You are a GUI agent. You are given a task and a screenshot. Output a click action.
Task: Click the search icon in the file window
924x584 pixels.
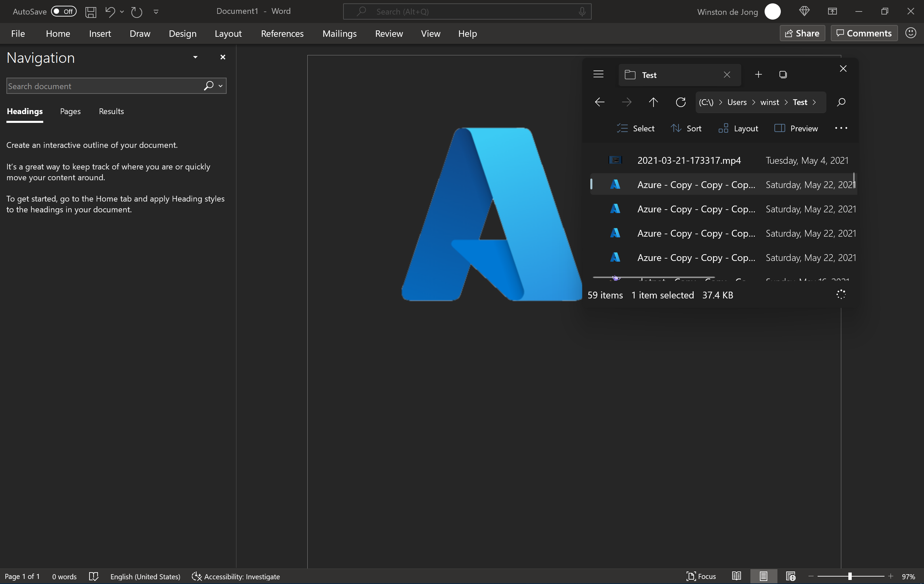click(841, 102)
